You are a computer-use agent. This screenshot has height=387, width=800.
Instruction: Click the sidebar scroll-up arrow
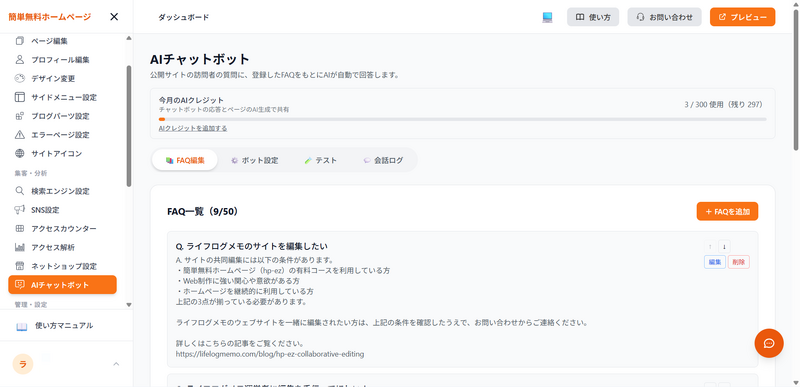point(129,38)
